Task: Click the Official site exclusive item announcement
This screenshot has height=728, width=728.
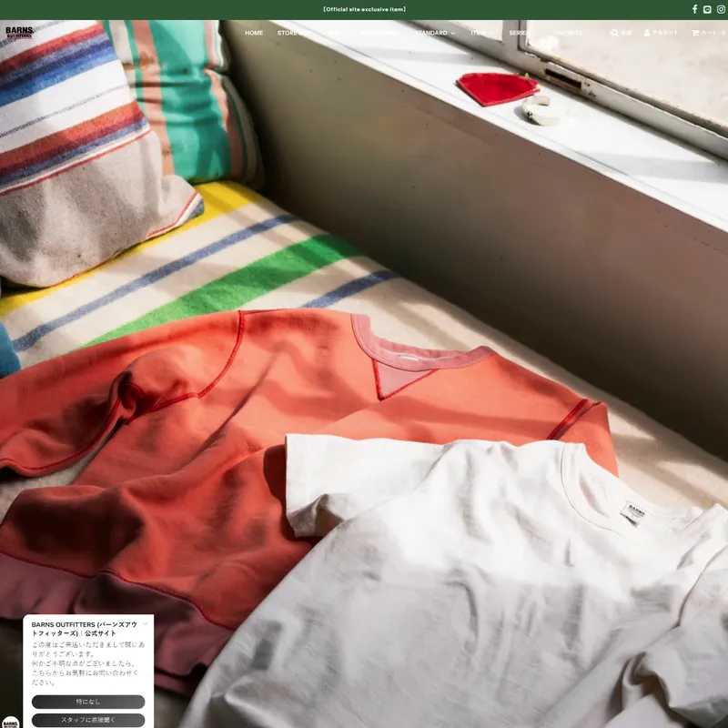Action: pyautogui.click(x=364, y=9)
